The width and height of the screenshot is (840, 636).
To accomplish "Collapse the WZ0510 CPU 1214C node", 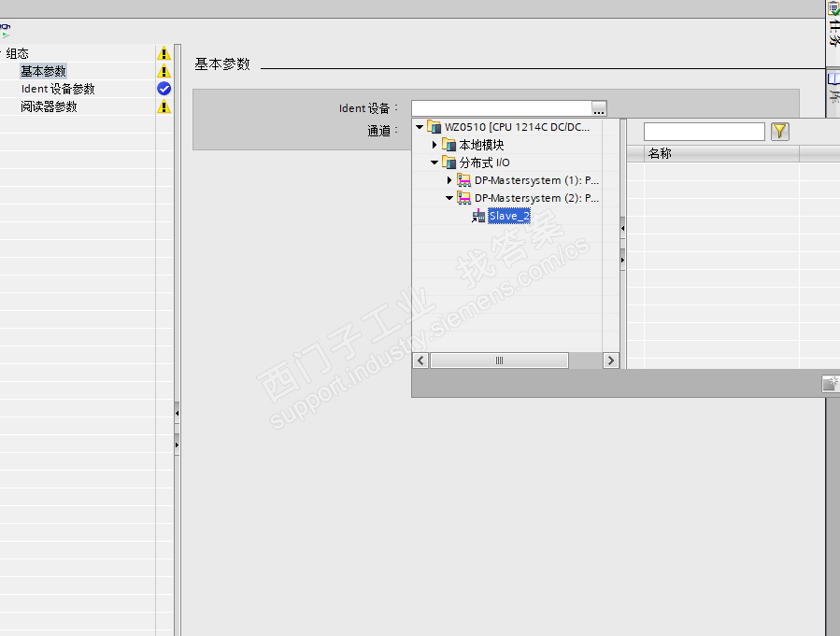I will coord(420,127).
